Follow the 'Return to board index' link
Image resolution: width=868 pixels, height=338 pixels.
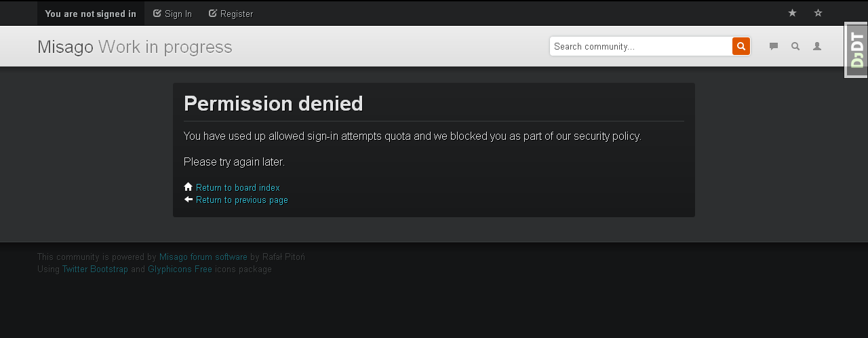coord(237,187)
